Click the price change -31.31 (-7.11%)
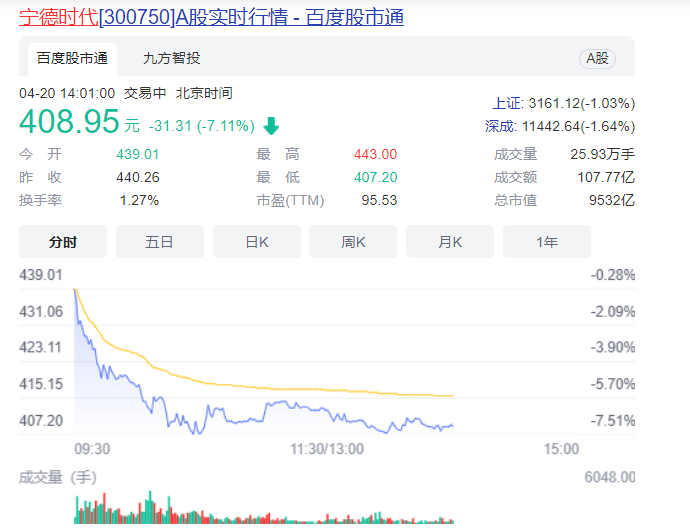This screenshot has width=690, height=531. tap(202, 126)
